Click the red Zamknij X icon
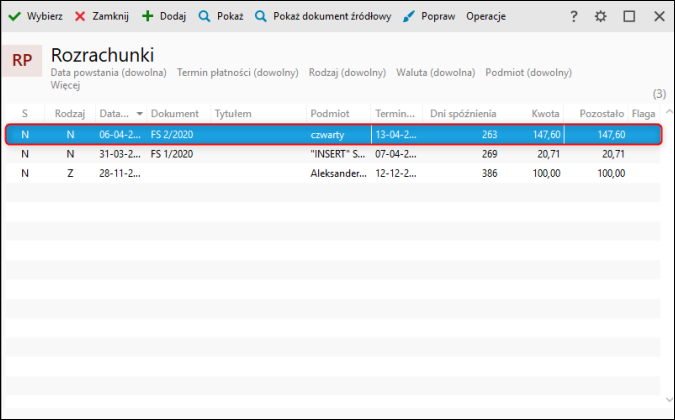Image resolution: width=675 pixels, height=420 pixels. pyautogui.click(x=80, y=16)
